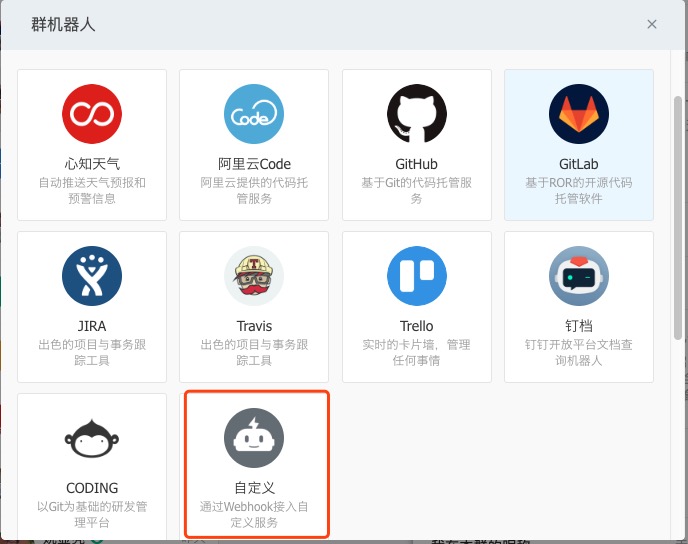Click the 钉档 title label
The image size is (688, 544).
[x=579, y=326]
